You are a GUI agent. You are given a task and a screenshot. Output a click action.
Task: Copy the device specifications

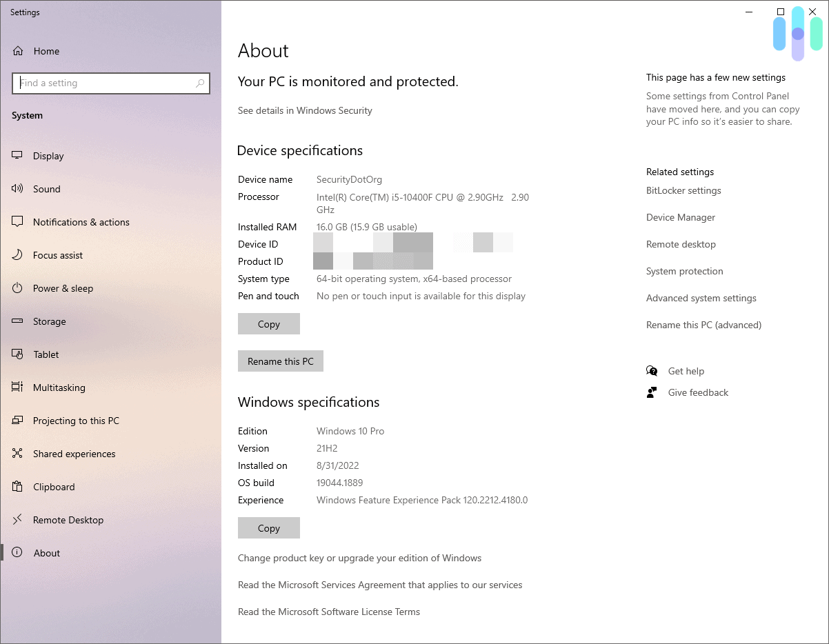click(x=268, y=323)
